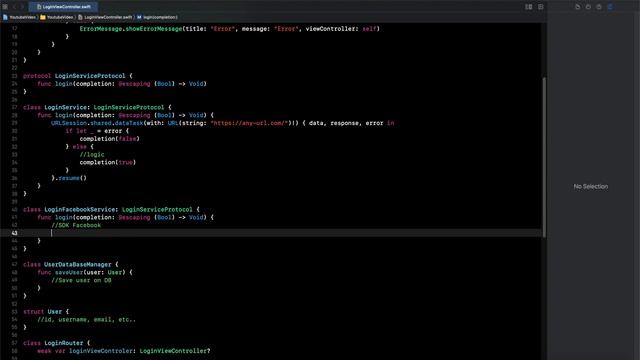Click line number 47 in the gutter

14,264
